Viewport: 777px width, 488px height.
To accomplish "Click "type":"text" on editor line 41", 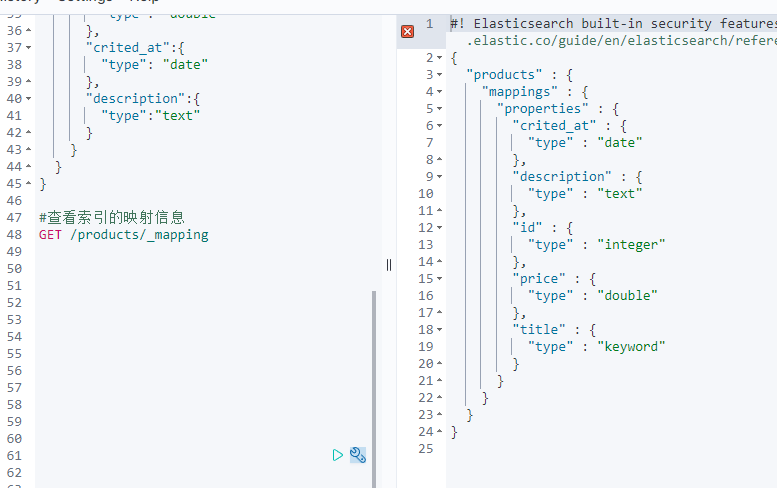I will [151, 116].
